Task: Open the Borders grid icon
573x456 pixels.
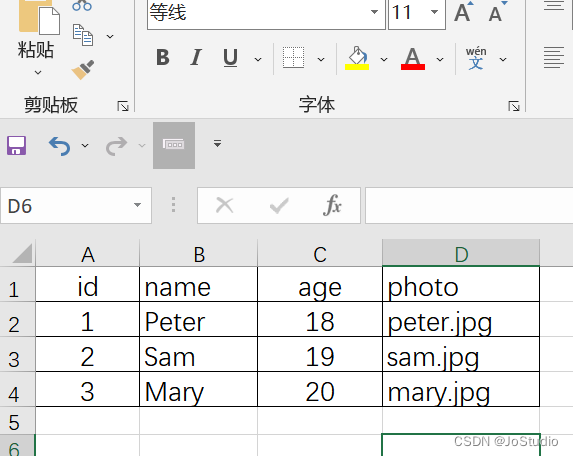Action: [x=293, y=58]
